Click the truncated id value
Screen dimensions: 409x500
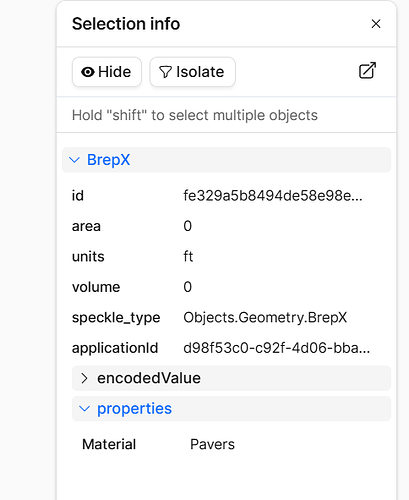point(273,196)
